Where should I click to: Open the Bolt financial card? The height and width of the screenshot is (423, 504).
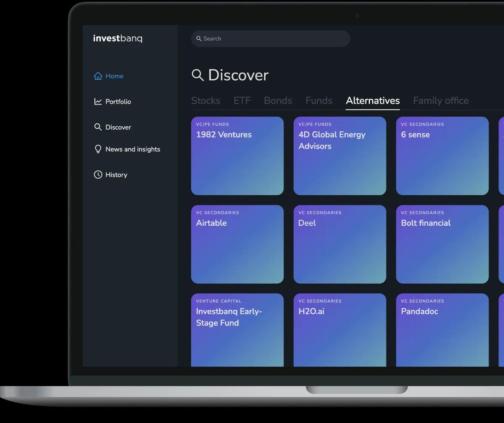[442, 244]
